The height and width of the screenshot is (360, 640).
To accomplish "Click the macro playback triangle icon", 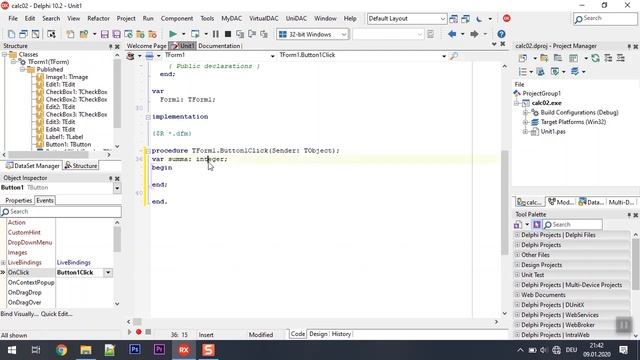I will coord(129,332).
